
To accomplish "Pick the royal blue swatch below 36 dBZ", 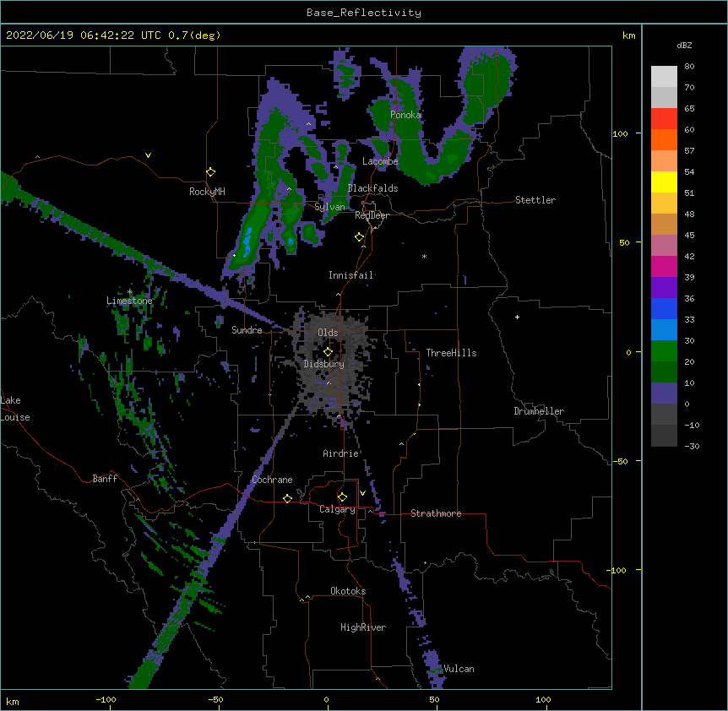I will tap(664, 308).
